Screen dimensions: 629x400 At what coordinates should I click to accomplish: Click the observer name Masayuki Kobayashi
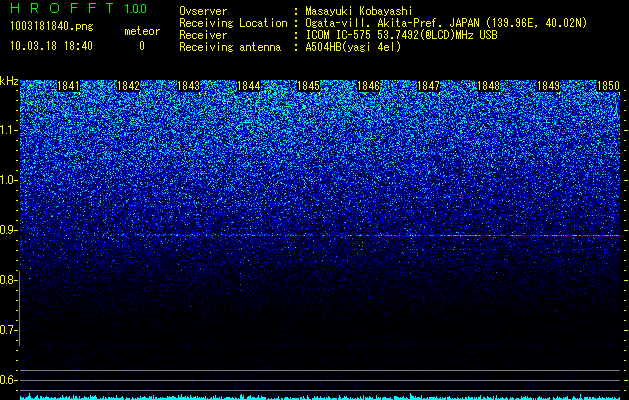[x=358, y=11]
